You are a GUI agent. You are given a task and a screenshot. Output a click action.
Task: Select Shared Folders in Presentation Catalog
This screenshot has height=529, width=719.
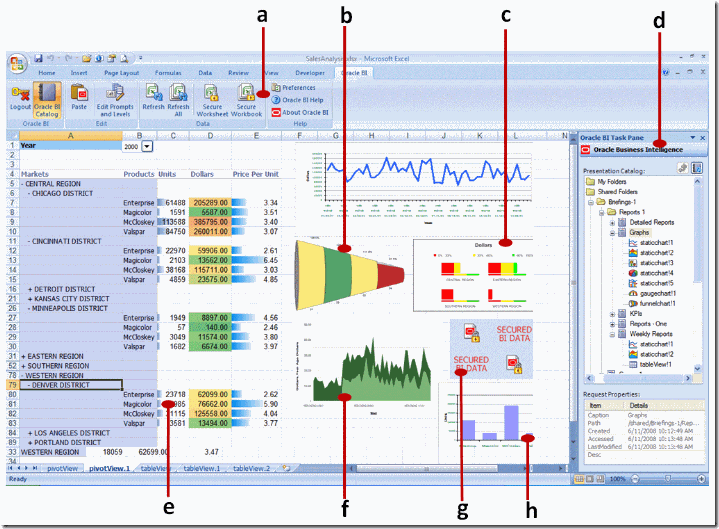612,192
